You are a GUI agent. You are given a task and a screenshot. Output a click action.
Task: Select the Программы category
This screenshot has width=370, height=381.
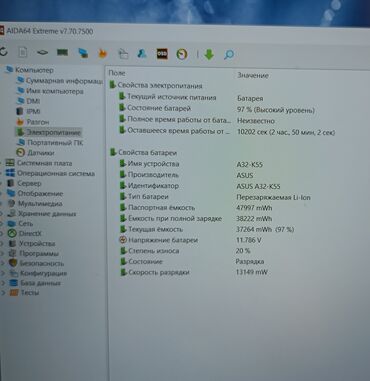(x=33, y=253)
